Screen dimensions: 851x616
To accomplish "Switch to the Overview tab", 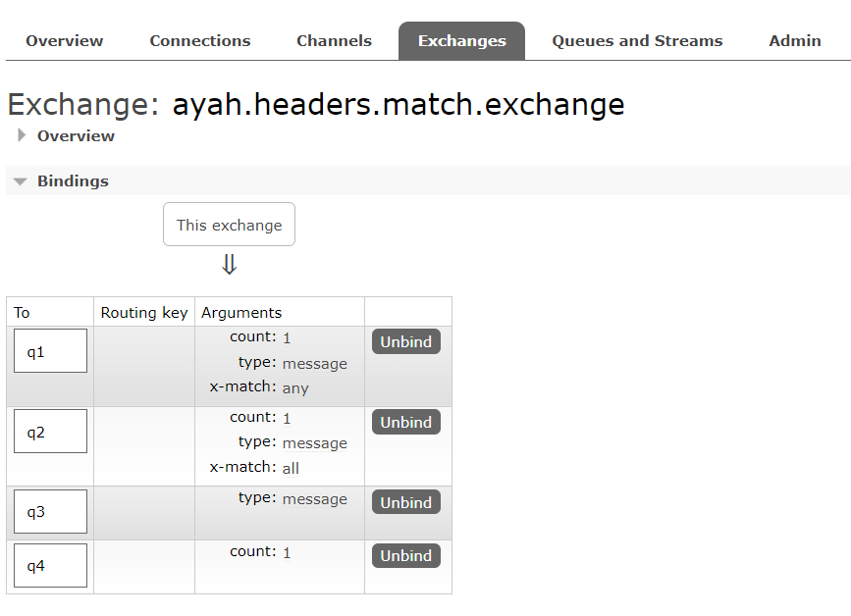I will pos(64,40).
